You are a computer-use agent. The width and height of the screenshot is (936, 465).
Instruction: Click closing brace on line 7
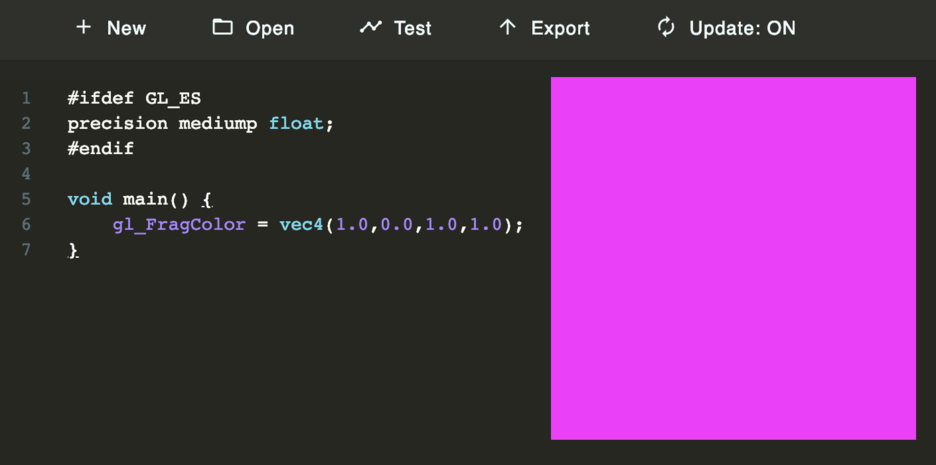[73, 251]
